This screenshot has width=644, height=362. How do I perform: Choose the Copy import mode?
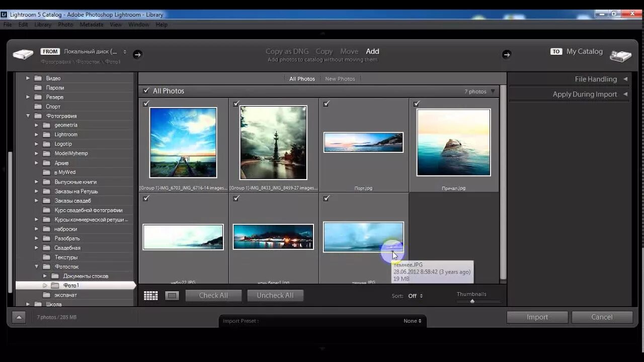[x=324, y=51]
